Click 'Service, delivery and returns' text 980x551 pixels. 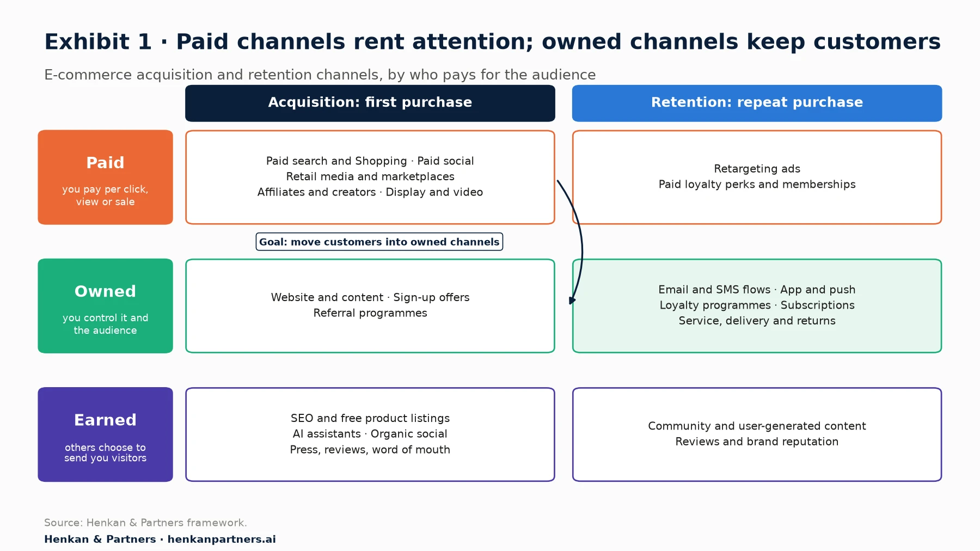pos(757,321)
